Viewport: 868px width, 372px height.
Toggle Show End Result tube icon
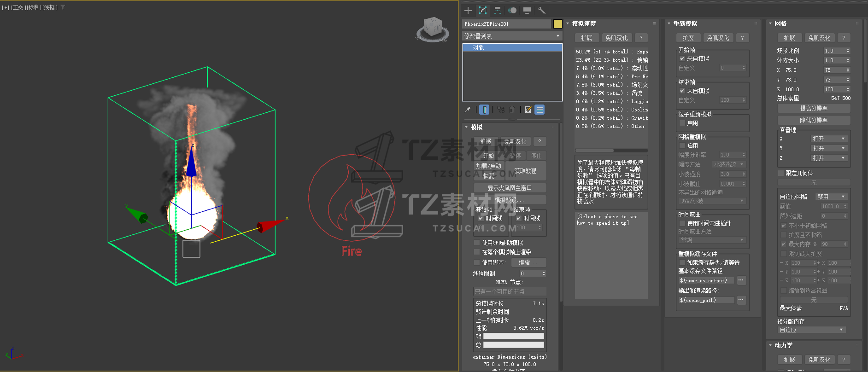pyautogui.click(x=484, y=110)
